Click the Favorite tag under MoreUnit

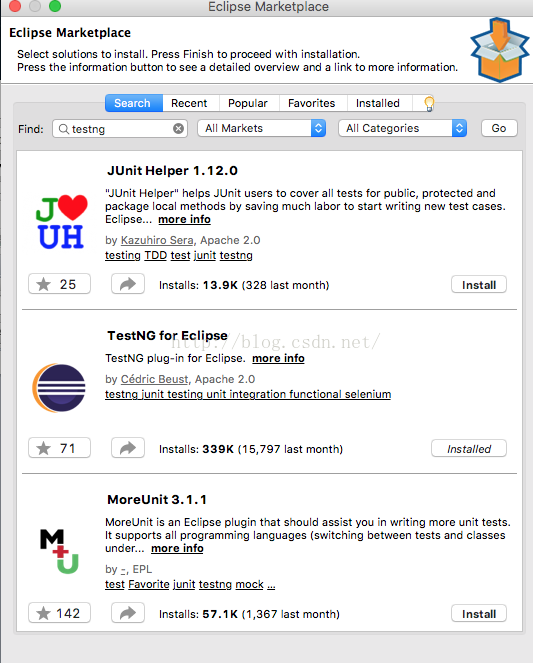click(149, 584)
